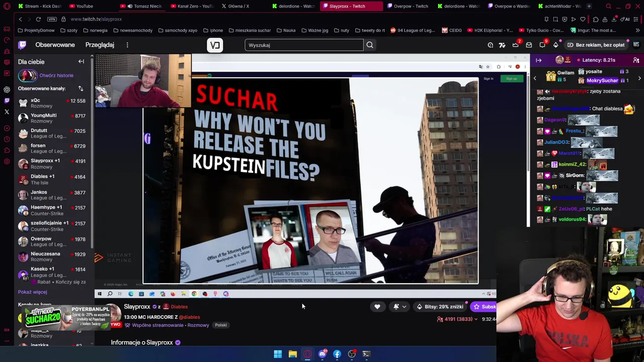Image resolution: width=644 pixels, height=362 pixels.
Task: Open the mieszkania suchar bookmark folder
Action: 249,30
